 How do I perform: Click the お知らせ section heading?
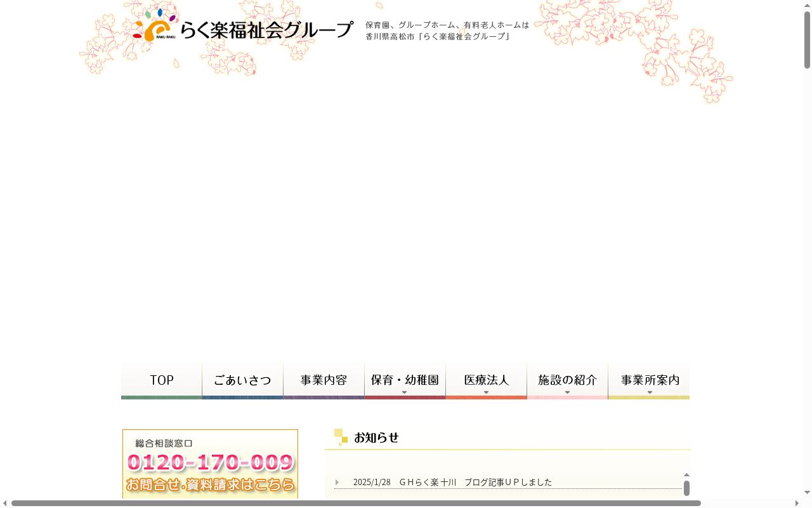coord(376,438)
